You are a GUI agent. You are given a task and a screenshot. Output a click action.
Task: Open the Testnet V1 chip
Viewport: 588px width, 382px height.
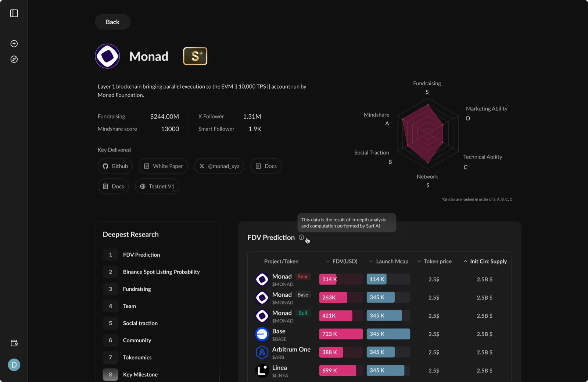pos(157,186)
